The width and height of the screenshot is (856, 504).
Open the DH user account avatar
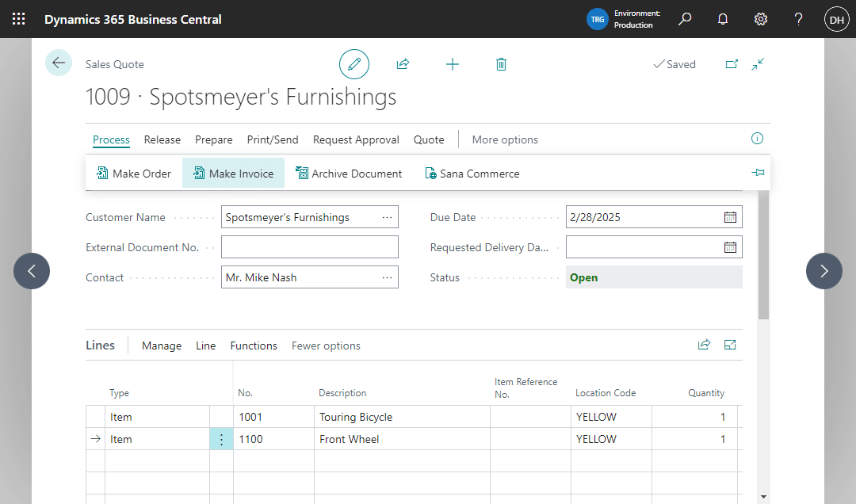click(x=836, y=19)
